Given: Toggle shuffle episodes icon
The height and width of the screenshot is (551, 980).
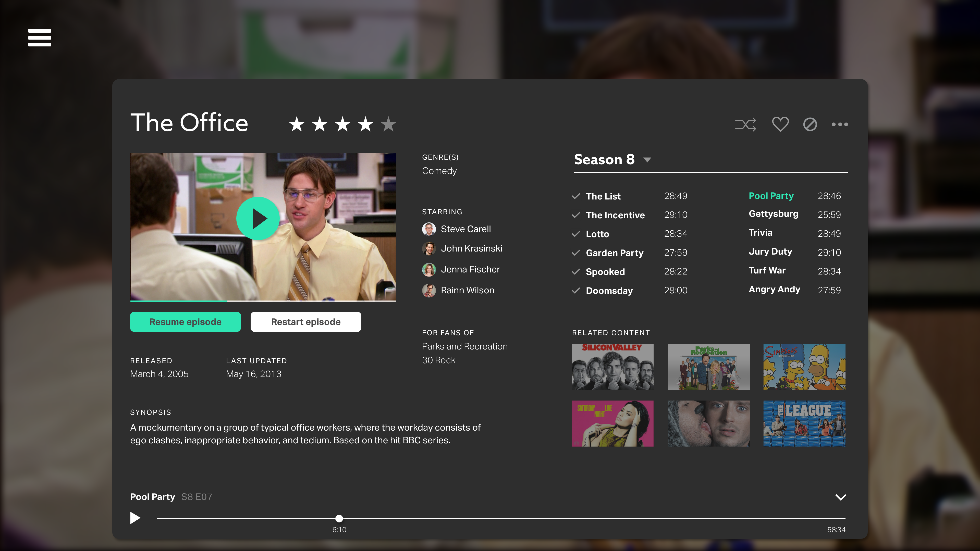Looking at the screenshot, I should [x=745, y=124].
